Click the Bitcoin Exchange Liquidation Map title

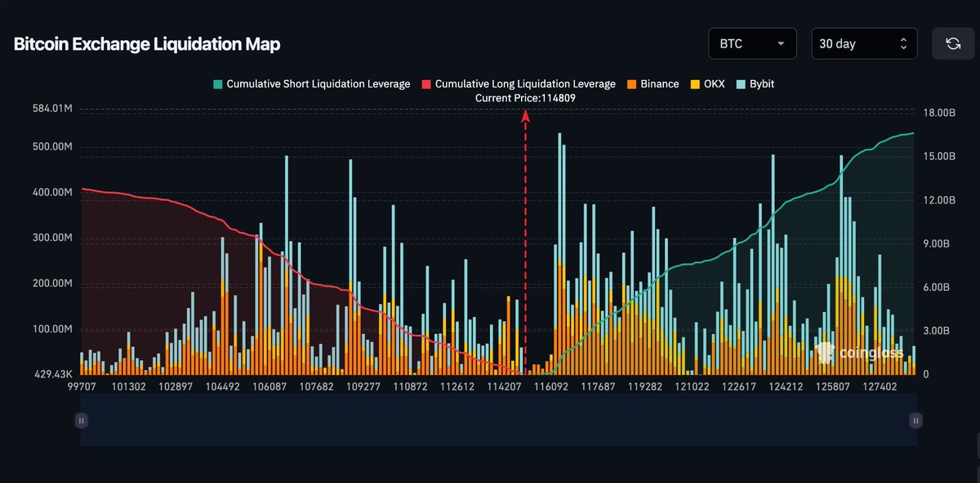point(147,44)
